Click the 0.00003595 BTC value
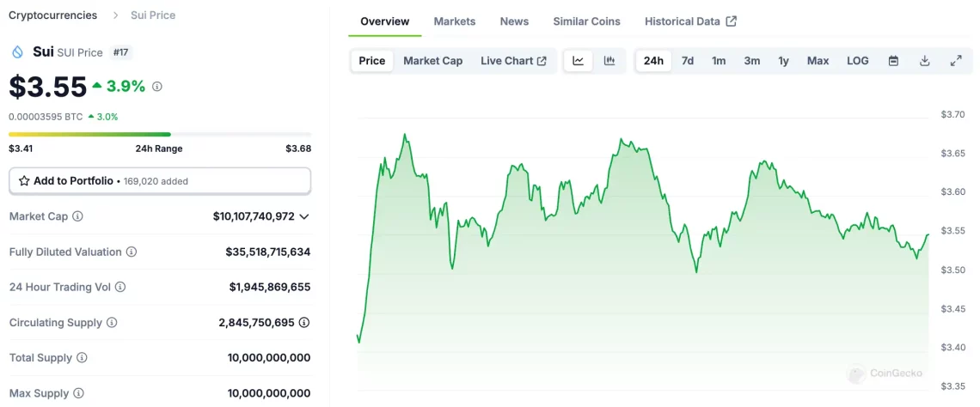 pyautogui.click(x=46, y=117)
